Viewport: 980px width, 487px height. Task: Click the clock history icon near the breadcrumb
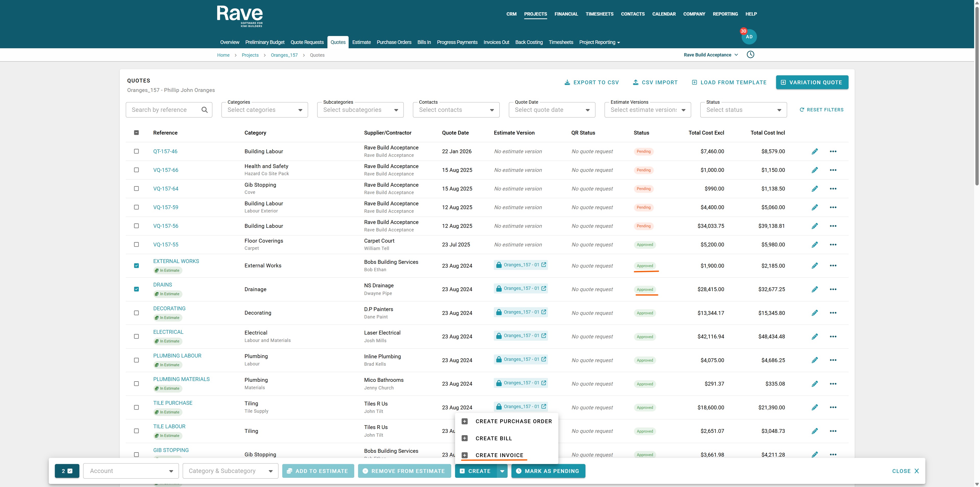coord(750,54)
